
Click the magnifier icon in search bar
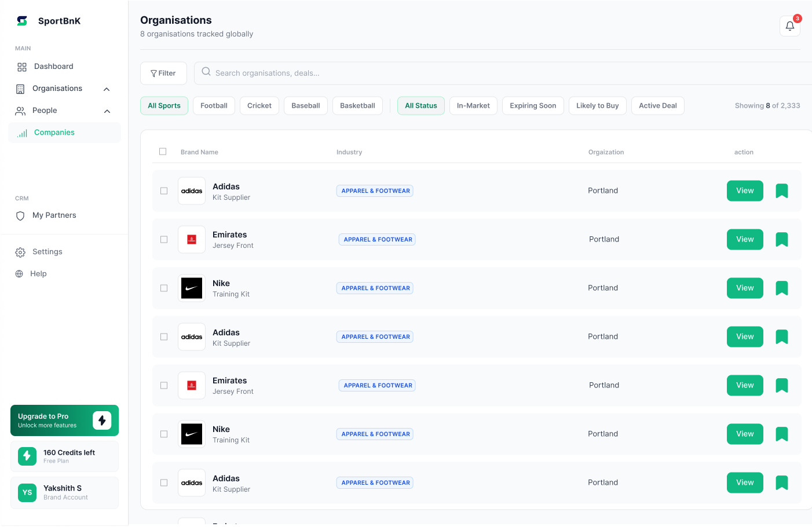206,72
